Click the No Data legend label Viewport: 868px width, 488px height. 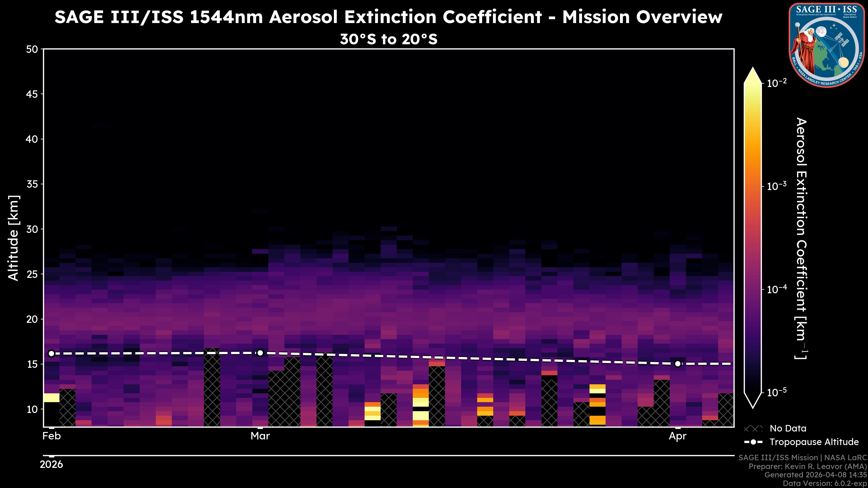coord(788,428)
